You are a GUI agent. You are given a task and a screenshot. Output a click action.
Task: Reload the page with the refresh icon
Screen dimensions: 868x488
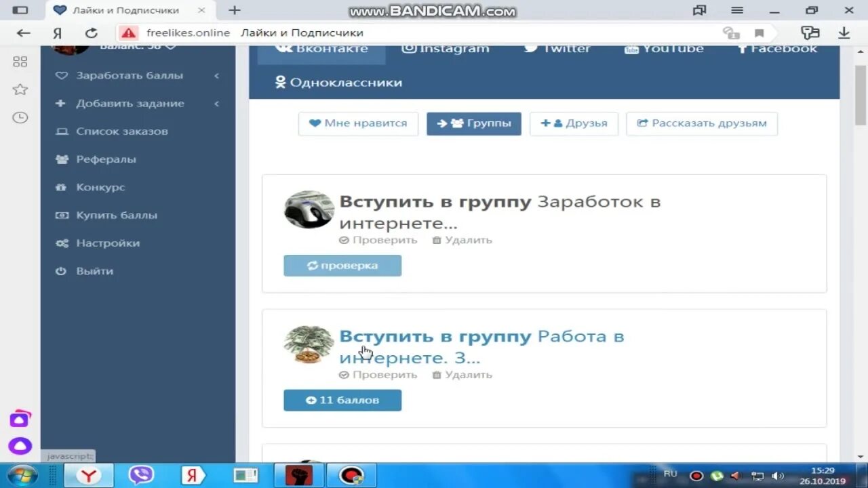click(x=91, y=33)
